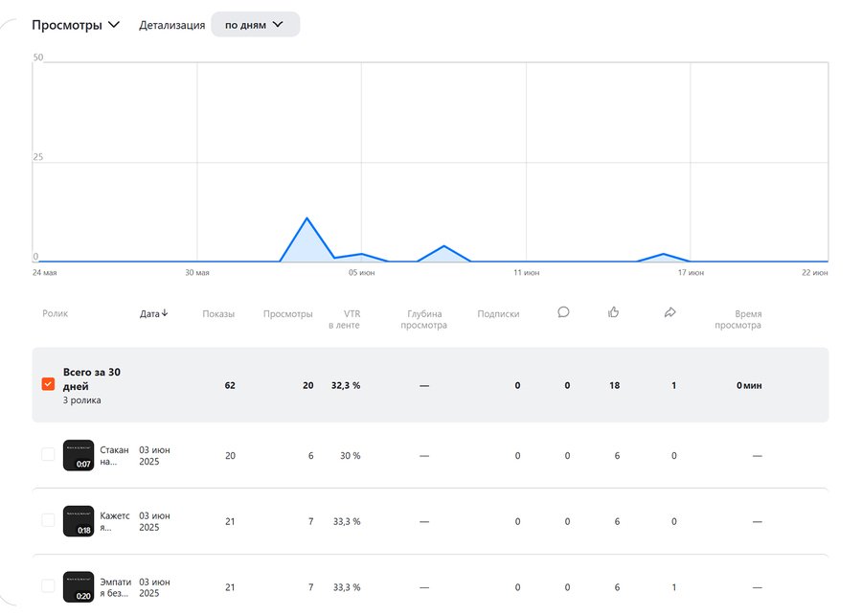Screen dimensions: 862x616
Task: Uncheck the Всего за 30 дней checkbox
Action: (48, 384)
